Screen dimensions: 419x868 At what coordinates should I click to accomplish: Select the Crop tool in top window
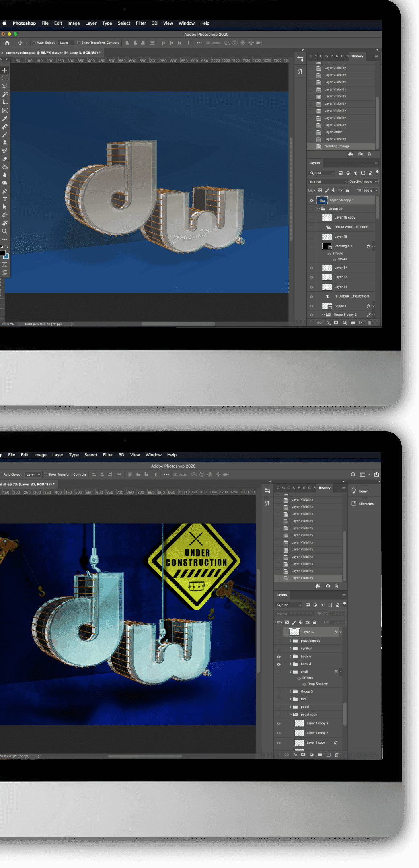(x=5, y=102)
